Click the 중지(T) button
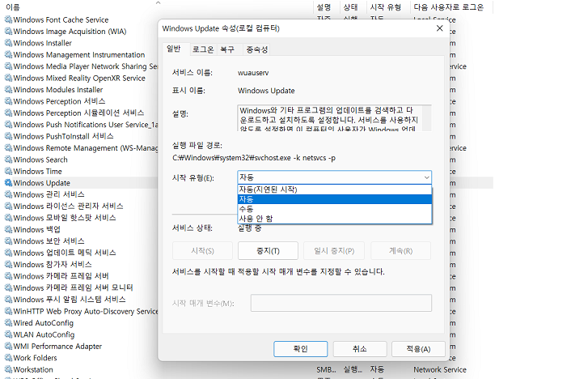The image size is (588, 379). [x=268, y=250]
